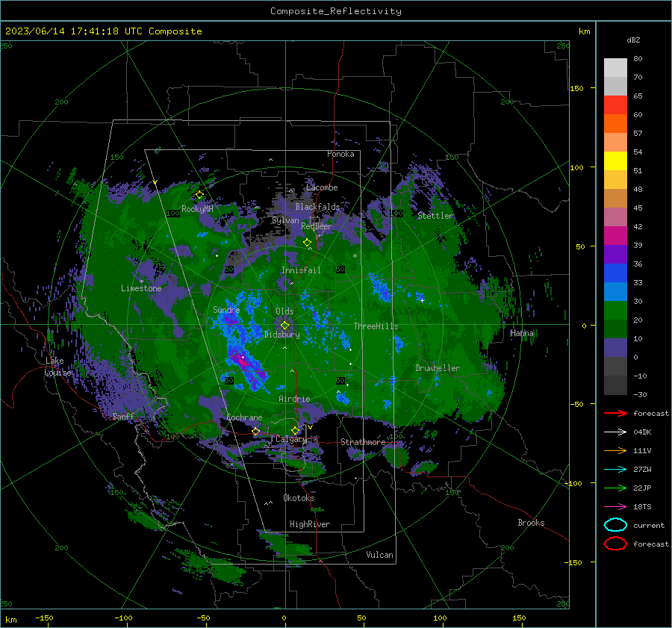Click the Composite_Reflectivity title

[336, 11]
